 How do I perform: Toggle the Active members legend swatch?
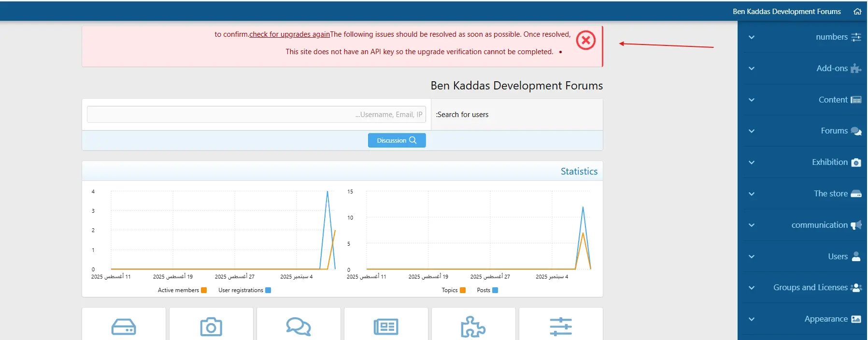pos(204,290)
